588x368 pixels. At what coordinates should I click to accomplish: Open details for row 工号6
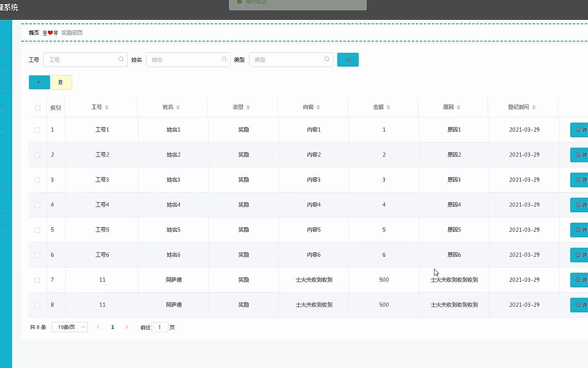pos(580,255)
